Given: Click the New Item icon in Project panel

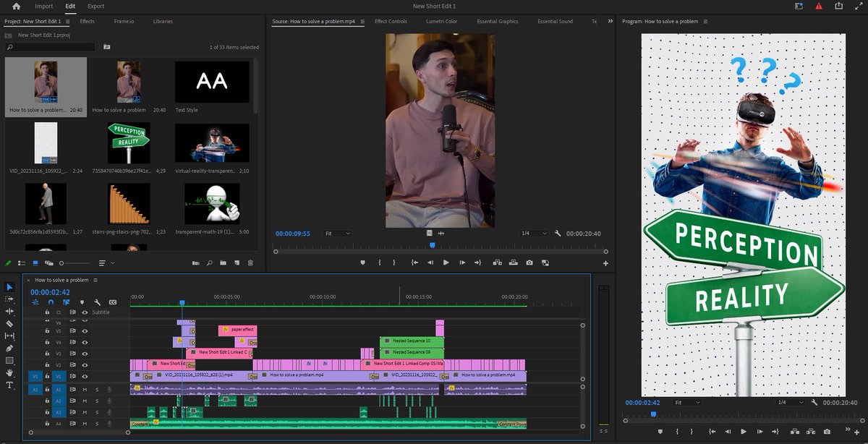Looking at the screenshot, I should point(237,262).
